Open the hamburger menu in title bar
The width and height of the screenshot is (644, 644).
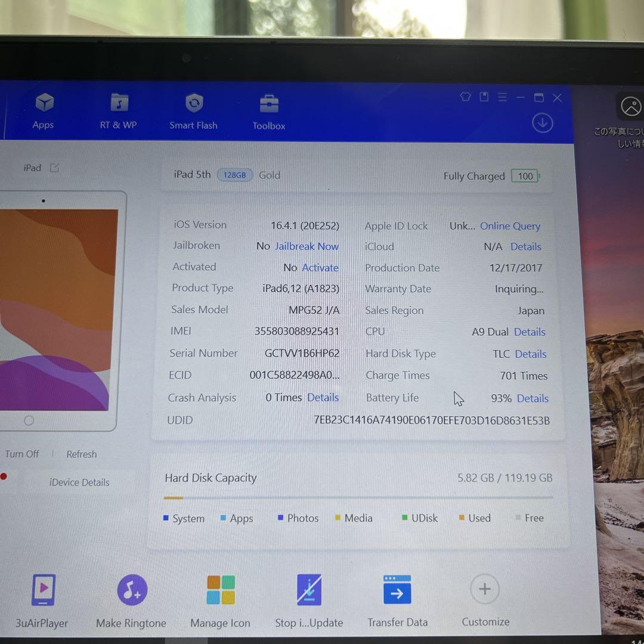point(502,97)
